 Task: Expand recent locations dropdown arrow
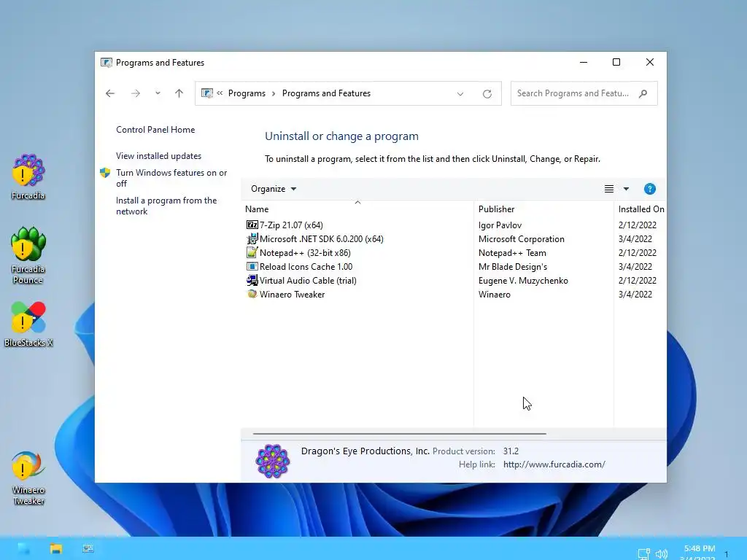[x=158, y=93]
